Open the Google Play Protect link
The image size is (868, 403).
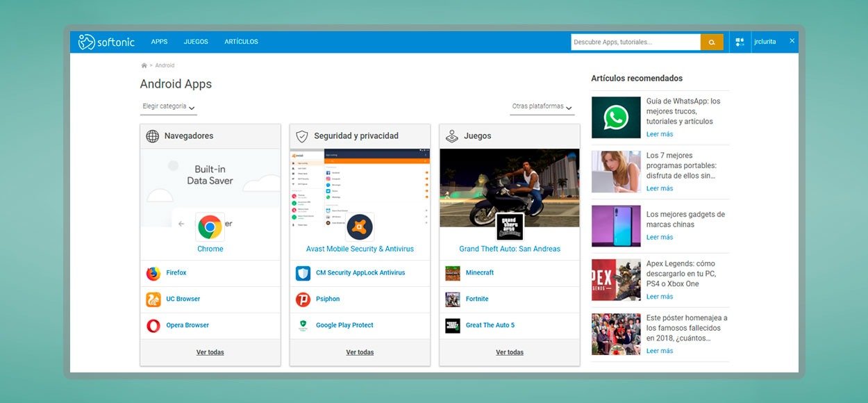[x=344, y=326]
